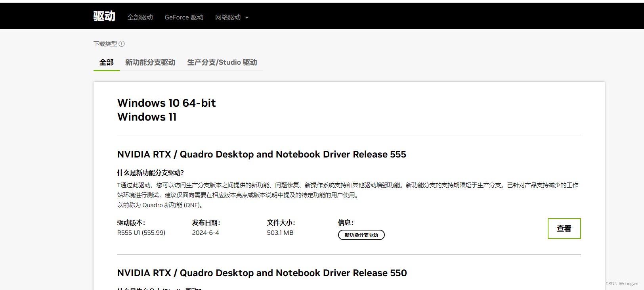Click the 驱动 header title
This screenshot has height=290, width=644.
(104, 16)
